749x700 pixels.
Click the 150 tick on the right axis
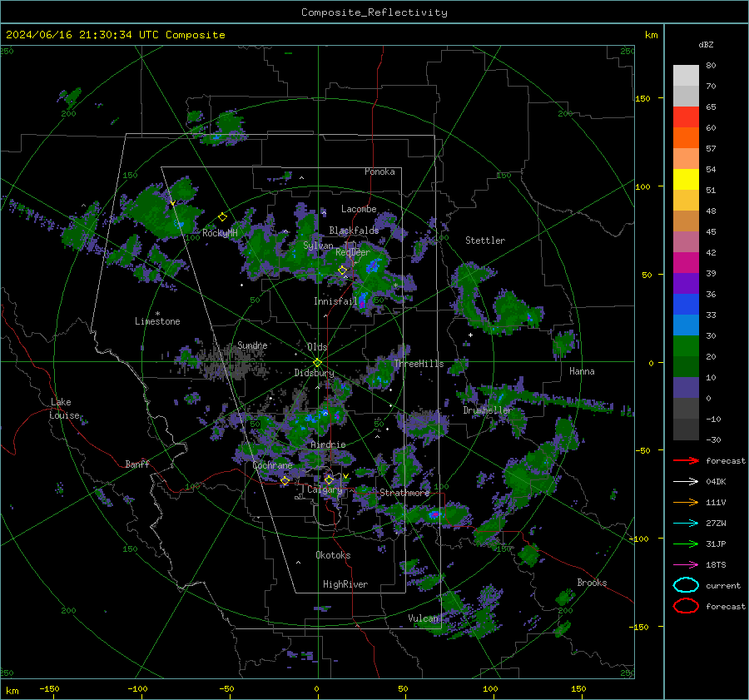643,98
